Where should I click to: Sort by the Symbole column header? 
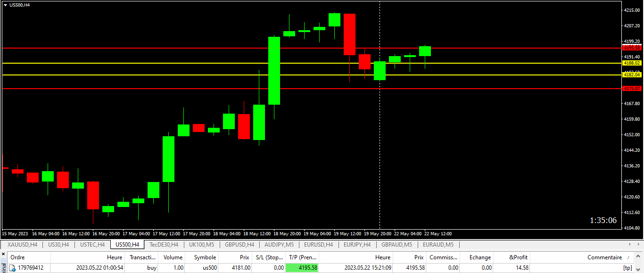[202, 257]
